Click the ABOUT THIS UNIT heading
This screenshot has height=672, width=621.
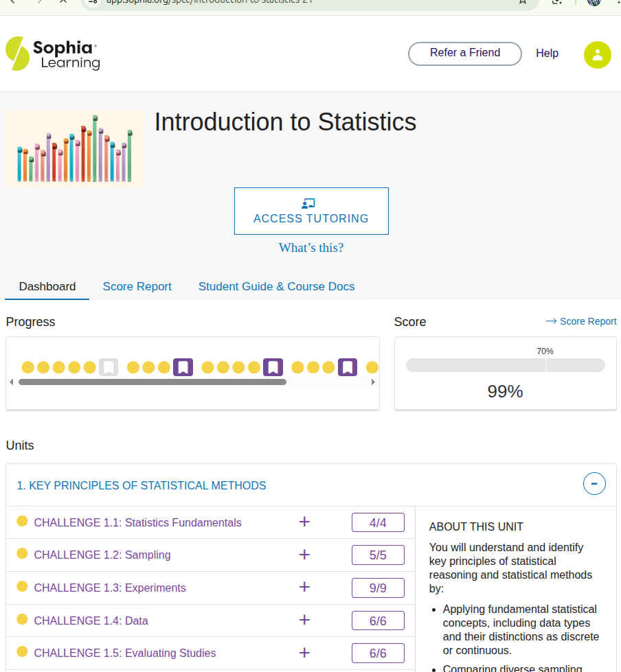point(476,526)
